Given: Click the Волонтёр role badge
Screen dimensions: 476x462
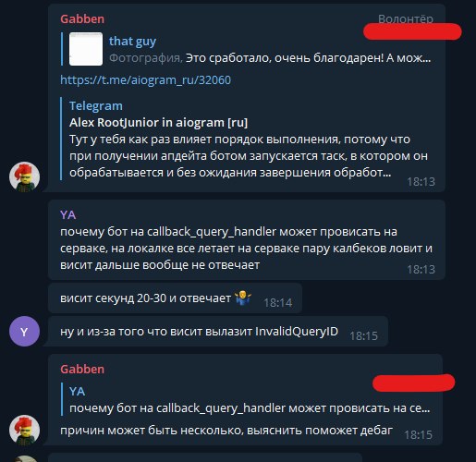Looking at the screenshot, I should [x=406, y=19].
